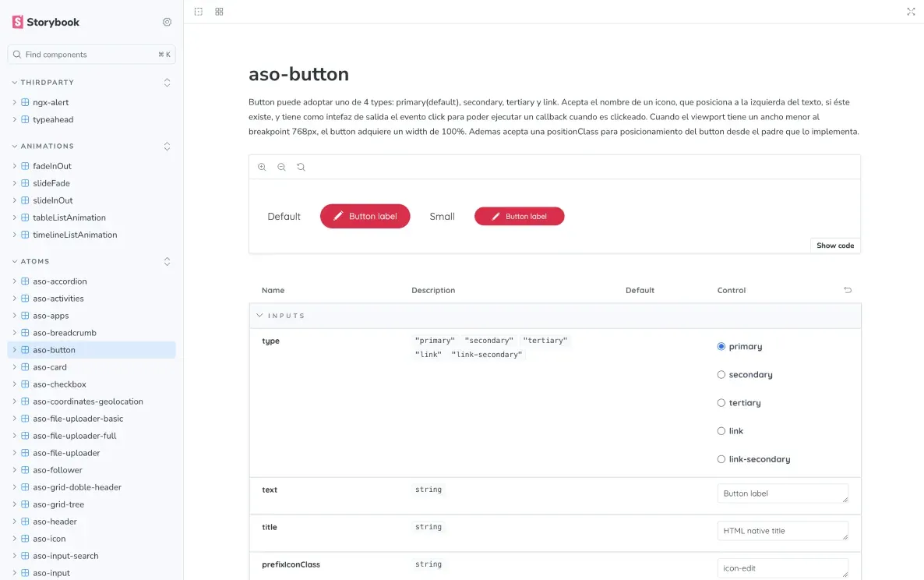Click pencil icon in Default button
Image resolution: width=924 pixels, height=580 pixels.
[338, 216]
